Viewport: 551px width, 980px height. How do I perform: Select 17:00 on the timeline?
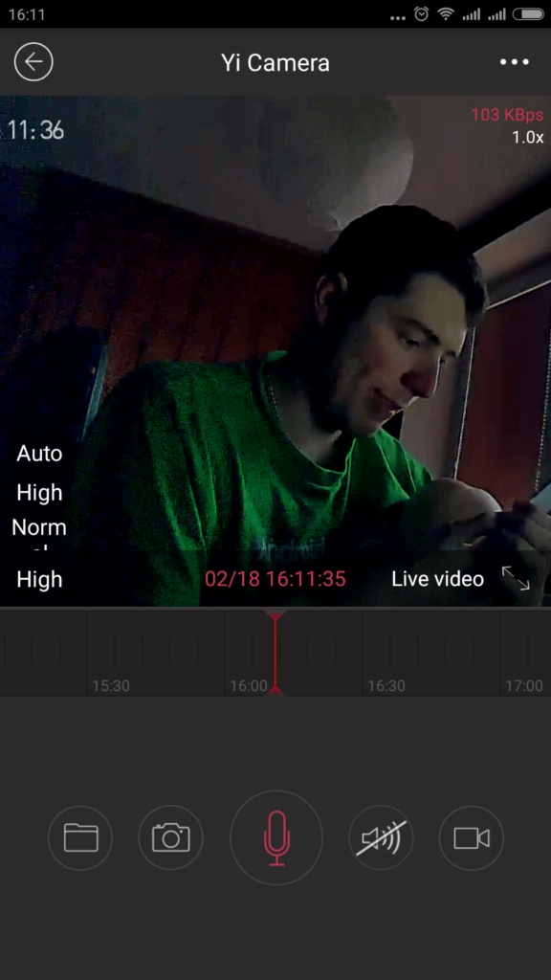(523, 685)
